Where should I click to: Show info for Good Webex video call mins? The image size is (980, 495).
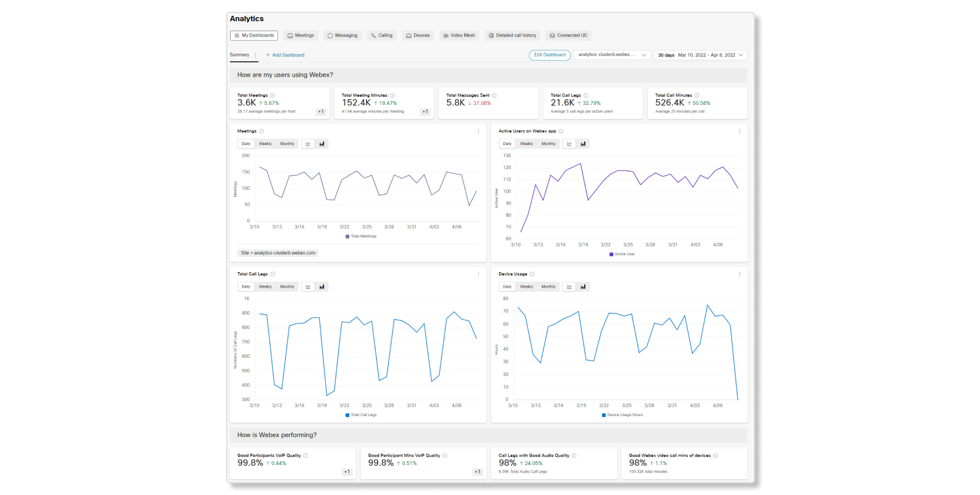click(x=716, y=456)
